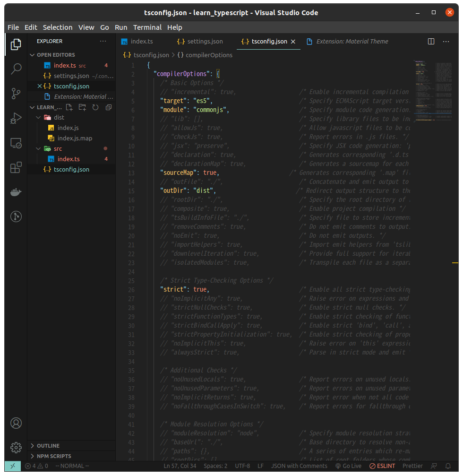
Task: Open the Docker view
Action: point(16,192)
